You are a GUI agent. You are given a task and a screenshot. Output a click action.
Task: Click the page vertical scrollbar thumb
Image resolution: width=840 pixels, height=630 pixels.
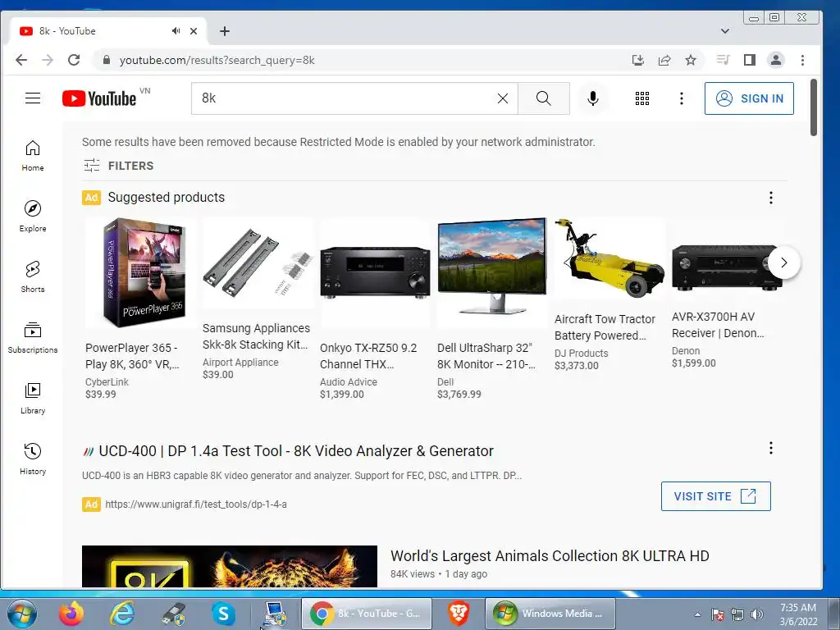click(813, 107)
